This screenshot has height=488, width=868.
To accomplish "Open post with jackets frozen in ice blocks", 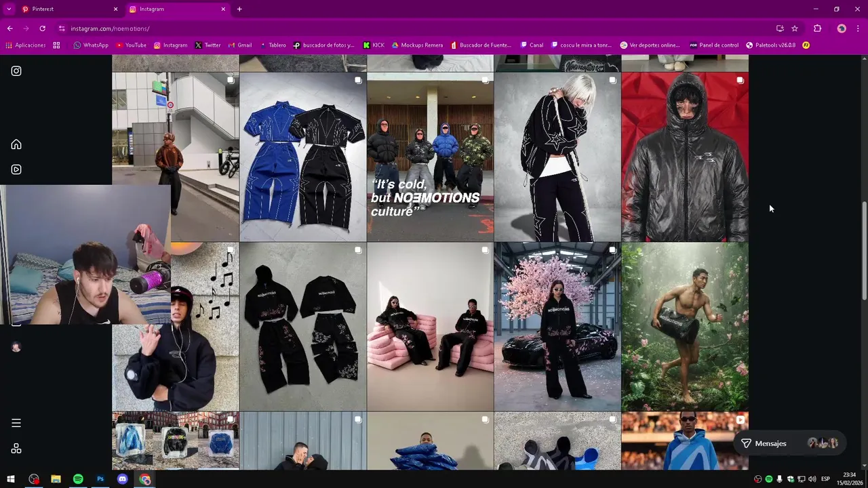I will (176, 441).
